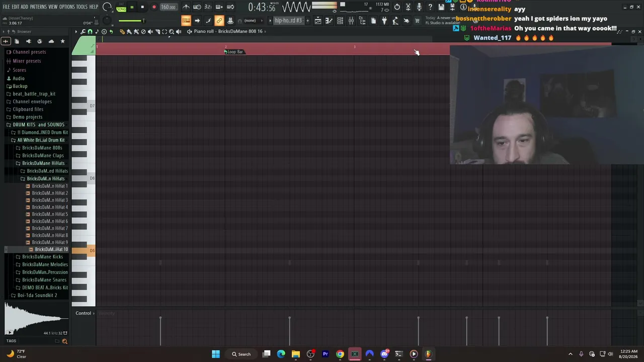Play the waveform preview sample

pyautogui.click(x=10, y=332)
